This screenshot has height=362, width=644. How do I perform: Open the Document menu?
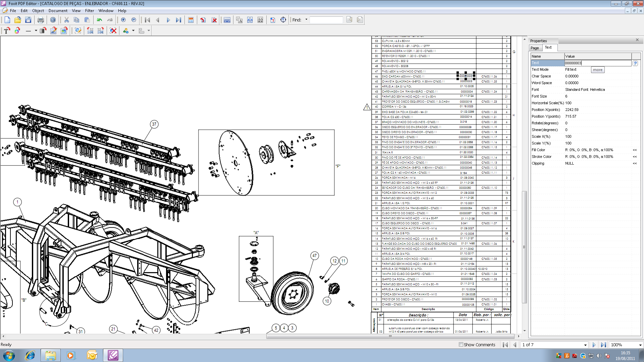(x=58, y=11)
